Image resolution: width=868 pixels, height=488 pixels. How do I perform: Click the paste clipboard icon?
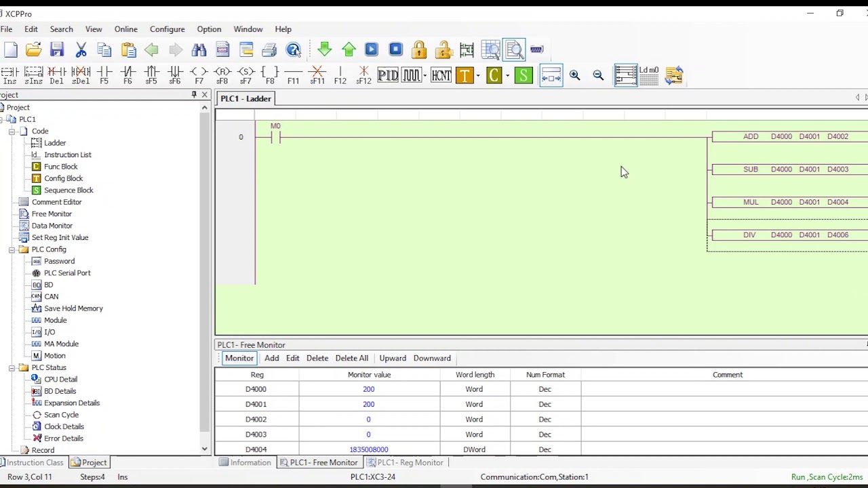point(128,49)
